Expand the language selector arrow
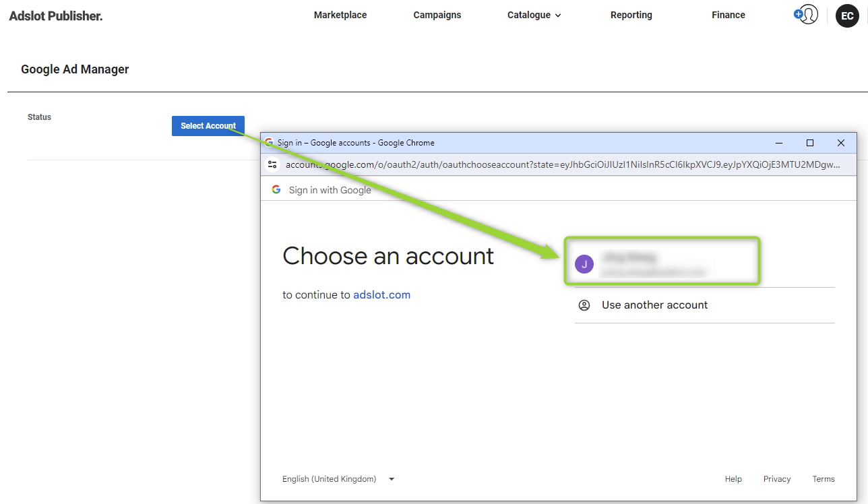Image resolution: width=868 pixels, height=504 pixels. (391, 478)
